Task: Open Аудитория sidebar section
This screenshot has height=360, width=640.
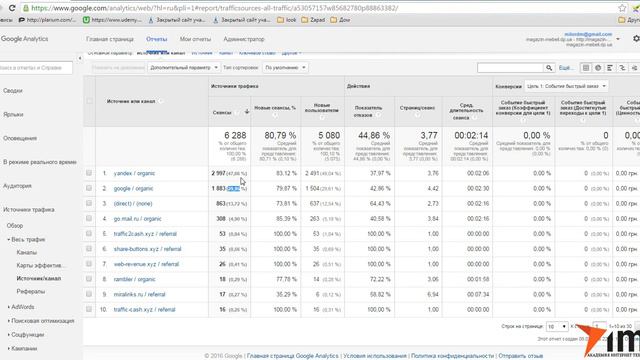Action: (x=17, y=186)
